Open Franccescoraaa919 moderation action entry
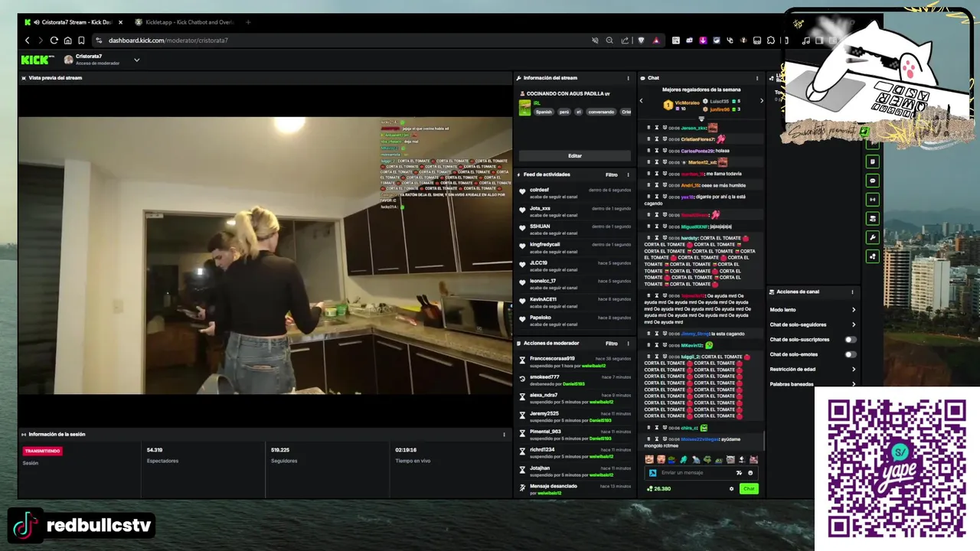Viewport: 980px width, 551px height. tap(575, 362)
